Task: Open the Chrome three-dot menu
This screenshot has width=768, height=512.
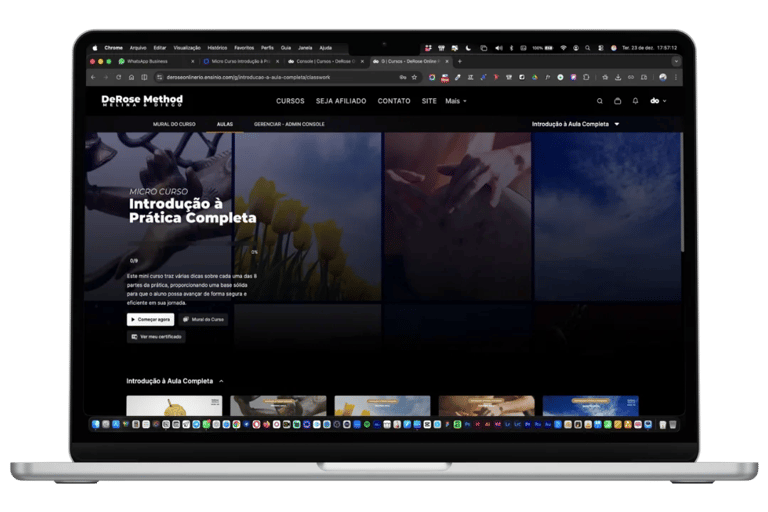Action: 676,77
